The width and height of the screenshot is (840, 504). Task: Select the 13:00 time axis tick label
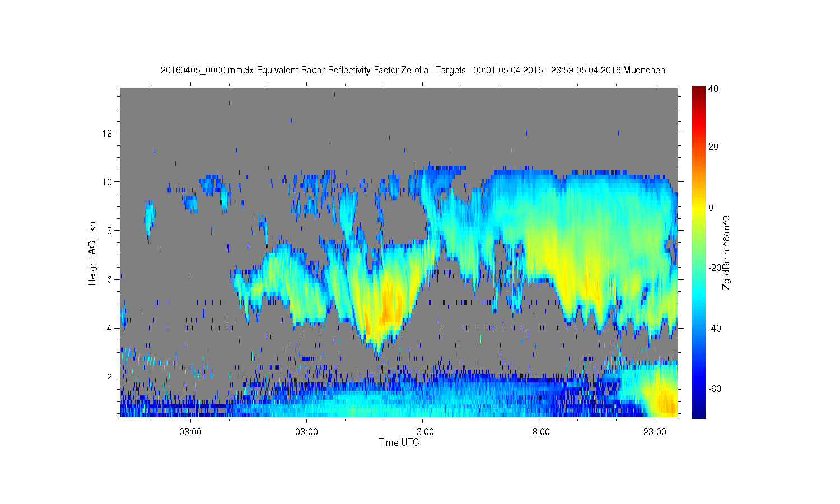pyautogui.click(x=423, y=432)
